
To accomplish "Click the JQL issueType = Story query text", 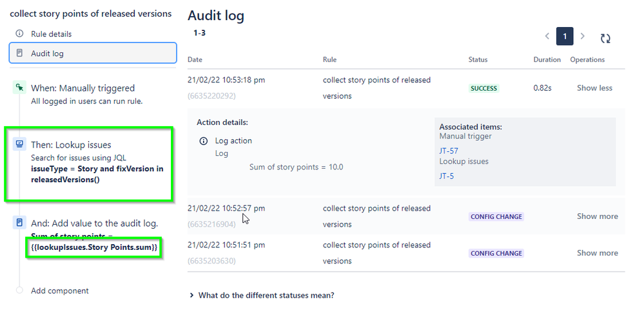I will coord(97,174).
